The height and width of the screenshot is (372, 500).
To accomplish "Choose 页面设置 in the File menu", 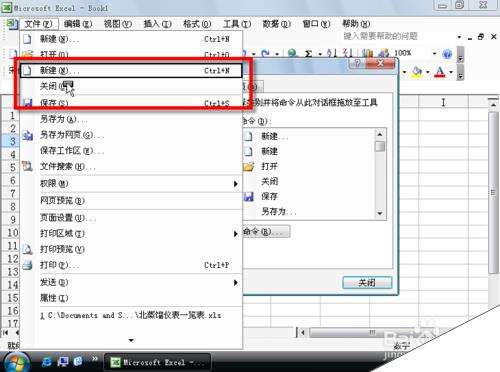I will (131, 218).
